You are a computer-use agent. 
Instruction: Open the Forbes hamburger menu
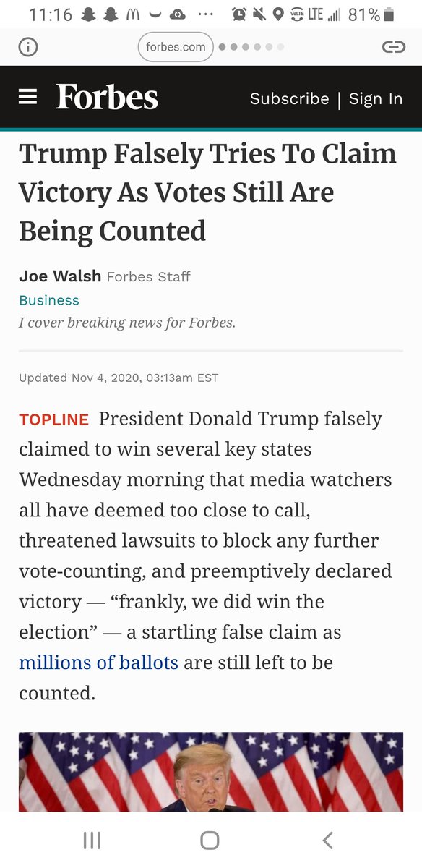(x=27, y=97)
